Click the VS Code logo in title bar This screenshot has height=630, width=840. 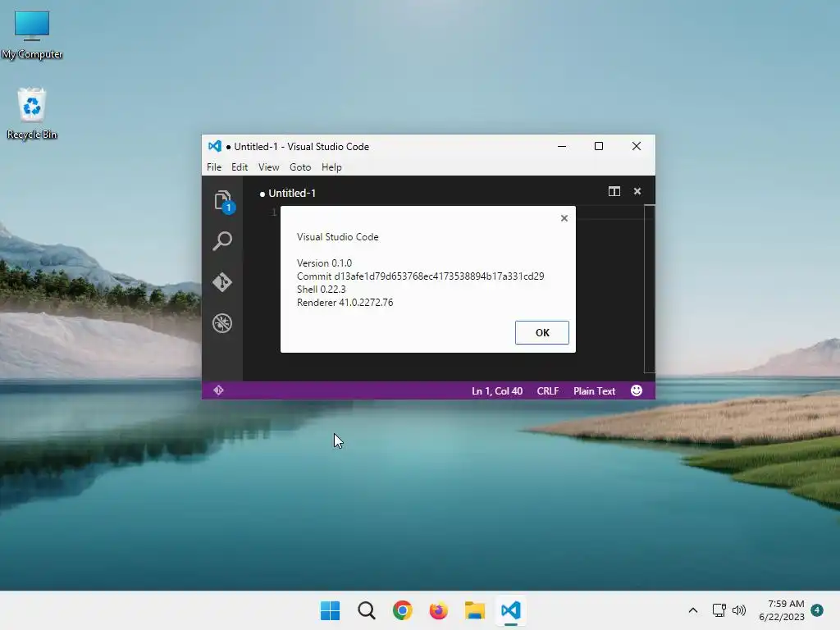[215, 146]
